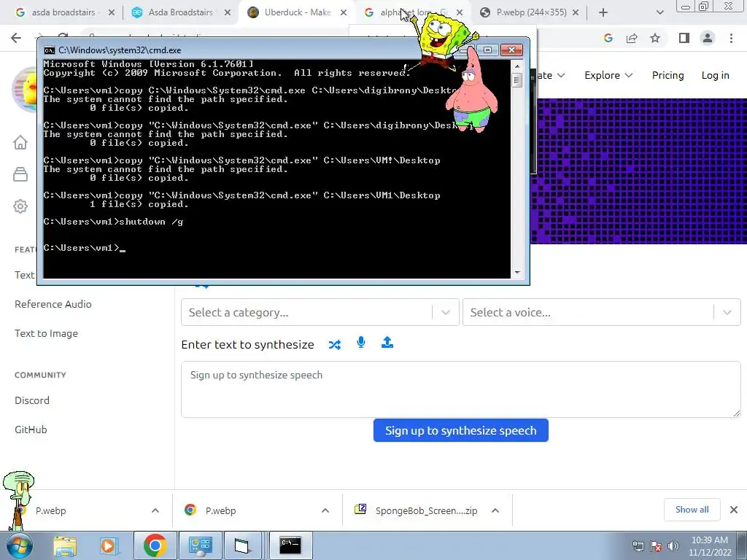Click Show all downloads button

coord(692,510)
